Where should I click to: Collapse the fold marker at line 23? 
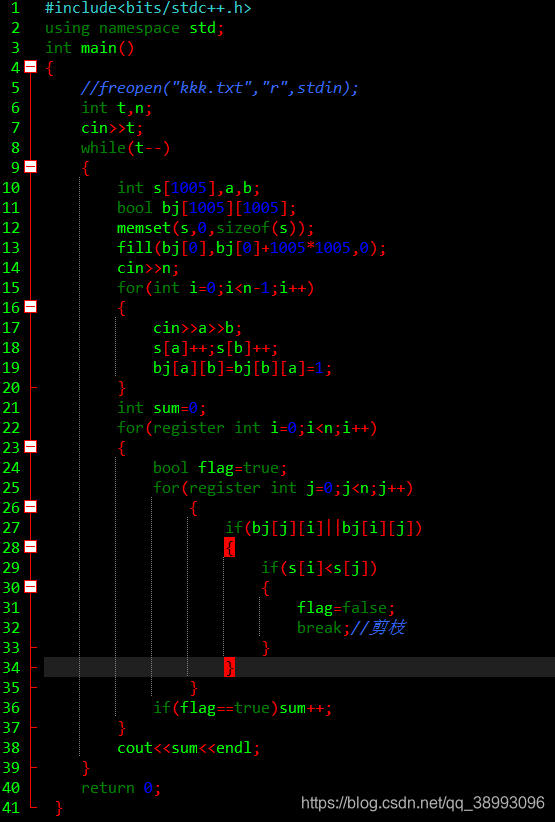(31, 447)
